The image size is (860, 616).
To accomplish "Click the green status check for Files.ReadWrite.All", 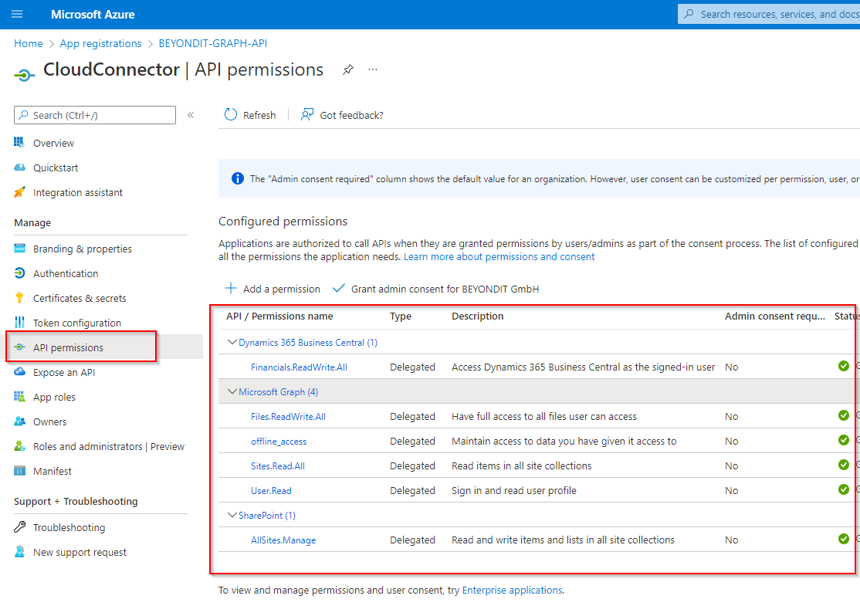I will click(844, 416).
